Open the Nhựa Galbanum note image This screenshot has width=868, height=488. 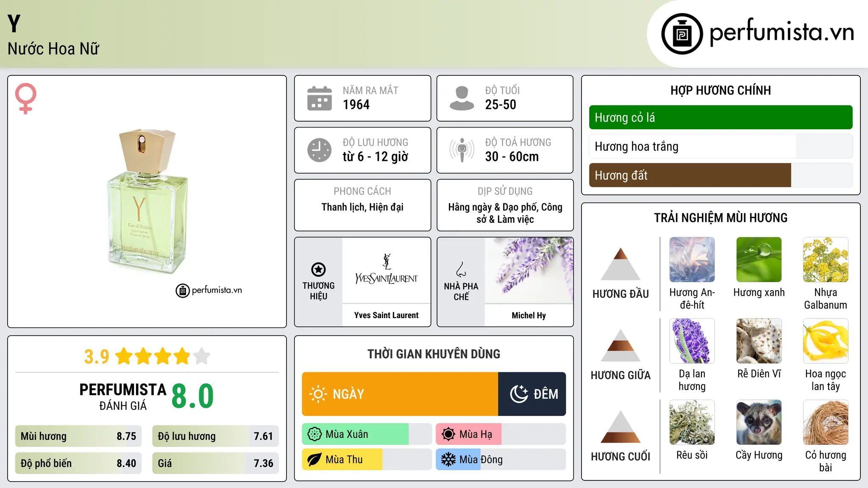(826, 260)
